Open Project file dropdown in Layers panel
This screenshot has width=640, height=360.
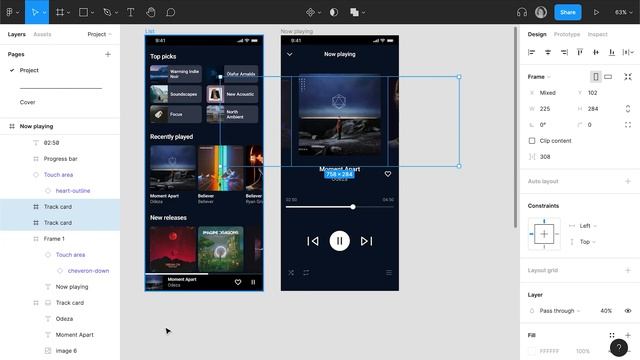[99, 34]
